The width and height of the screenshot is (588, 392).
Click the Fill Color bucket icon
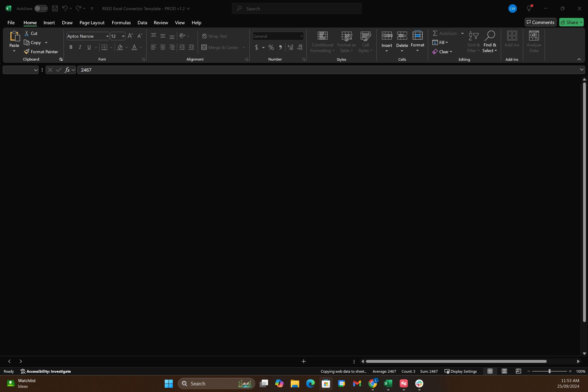[120, 47]
